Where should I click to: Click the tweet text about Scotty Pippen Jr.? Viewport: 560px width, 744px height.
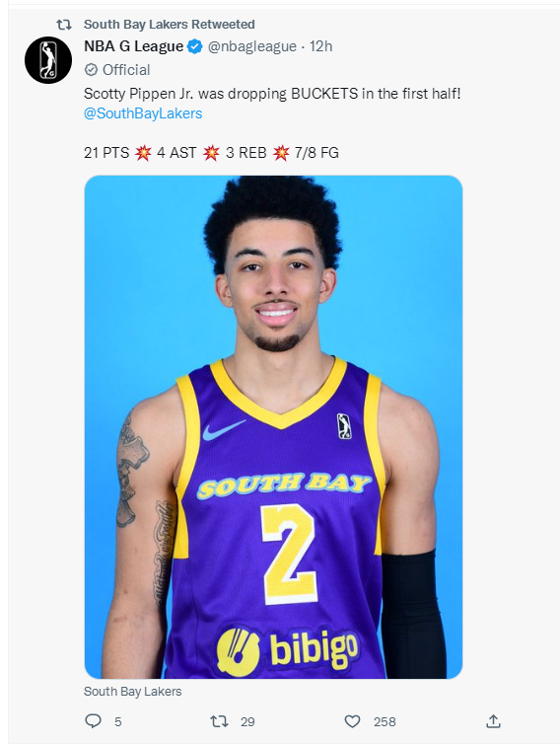(x=272, y=94)
